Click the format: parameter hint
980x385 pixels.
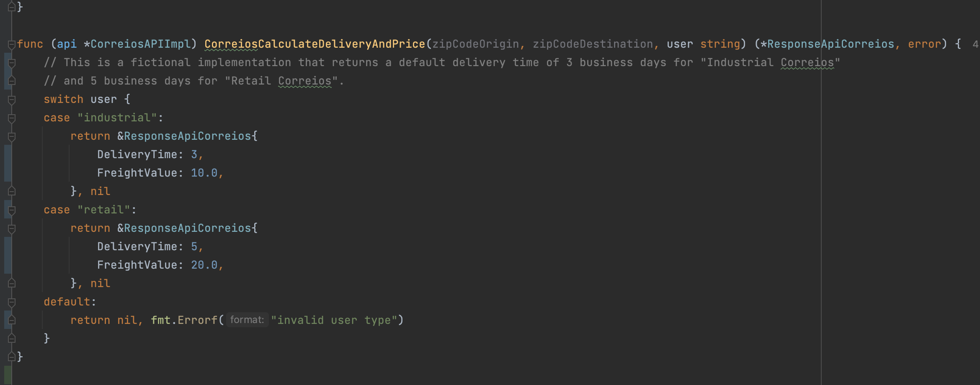[247, 320]
